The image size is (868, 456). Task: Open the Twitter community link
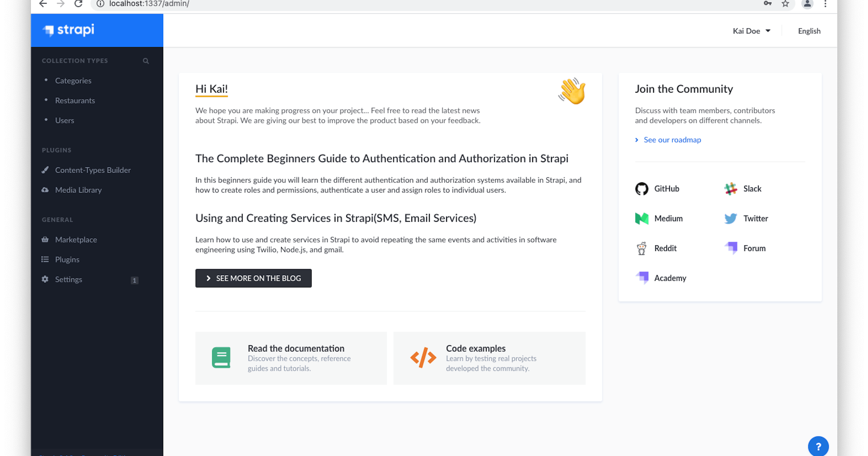(746, 219)
